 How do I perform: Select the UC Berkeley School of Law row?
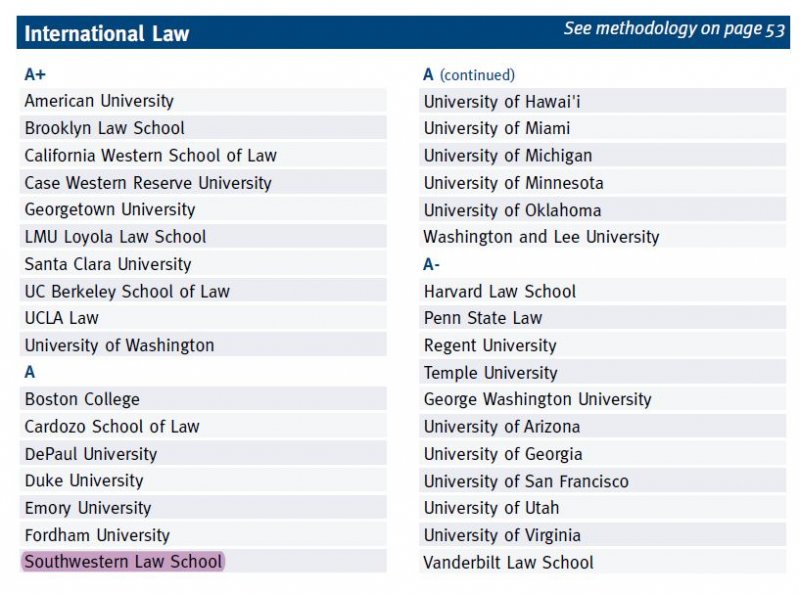(127, 291)
